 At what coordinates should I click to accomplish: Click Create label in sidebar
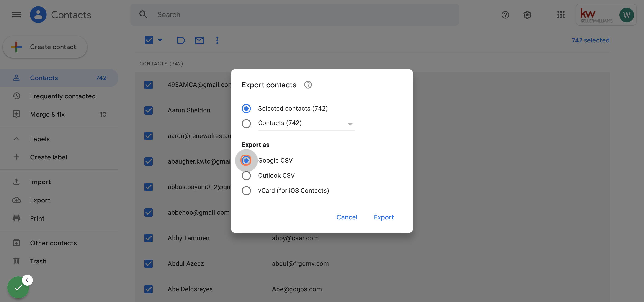(x=59, y=157)
